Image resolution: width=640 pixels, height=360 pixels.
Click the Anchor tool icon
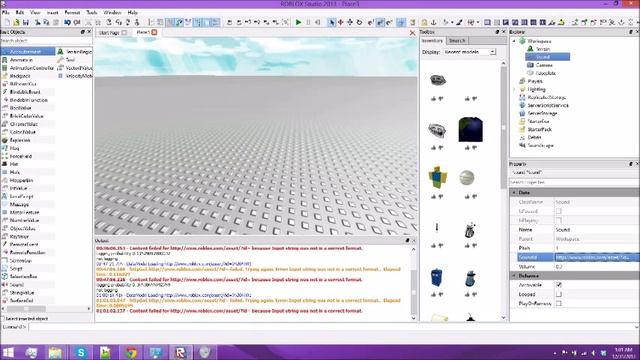click(x=433, y=22)
